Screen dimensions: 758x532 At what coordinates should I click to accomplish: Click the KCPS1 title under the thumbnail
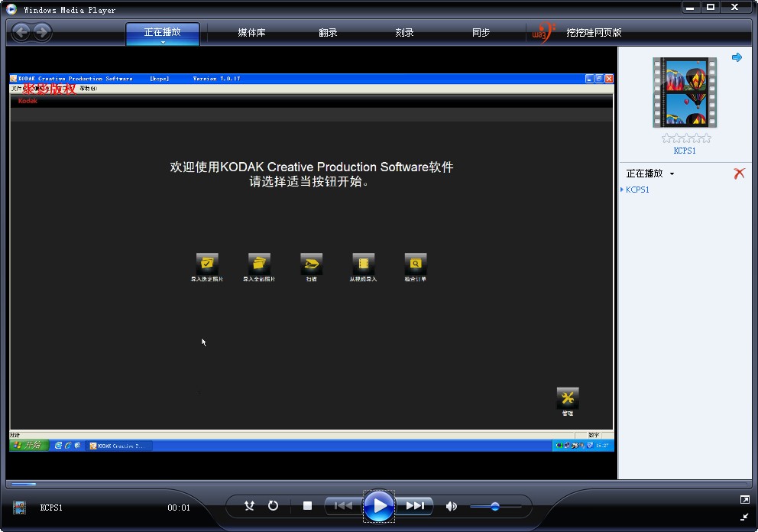tap(685, 151)
